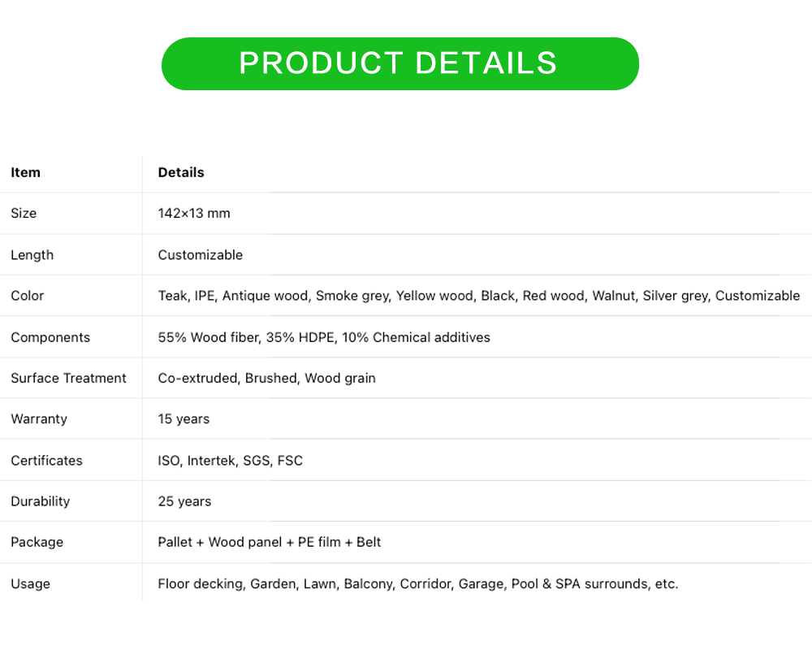Screen dimensions: 812x663
Task: Select the Components row label
Action: [50, 337]
